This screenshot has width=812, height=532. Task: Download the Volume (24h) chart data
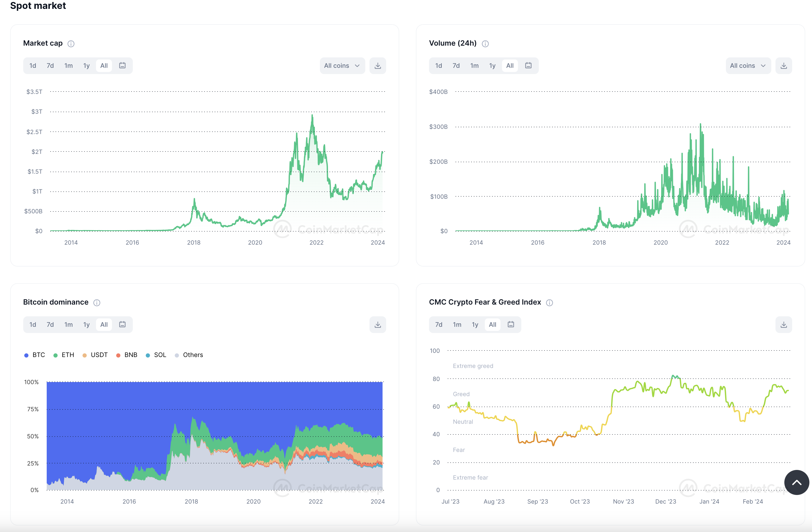coord(783,66)
